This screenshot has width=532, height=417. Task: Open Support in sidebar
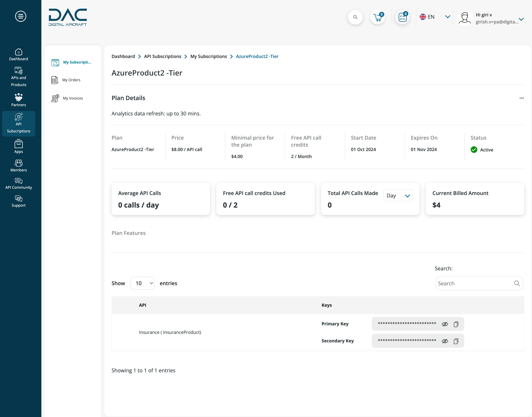click(x=18, y=201)
